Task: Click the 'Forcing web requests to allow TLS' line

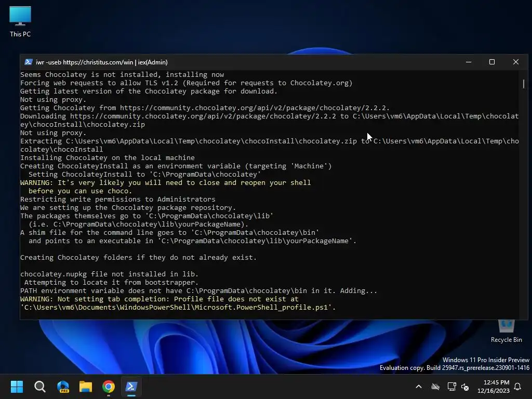Action: pyautogui.click(x=187, y=83)
